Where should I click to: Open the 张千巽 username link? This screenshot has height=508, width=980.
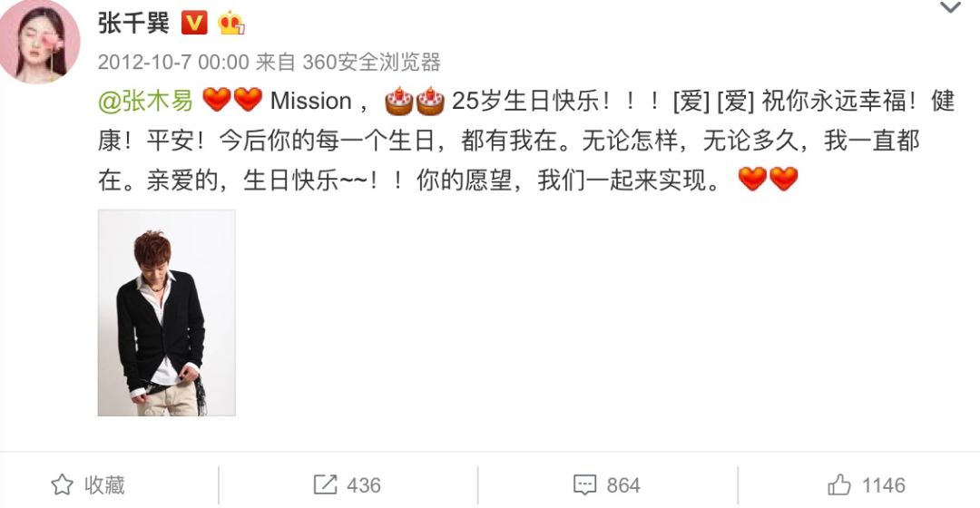[133, 24]
